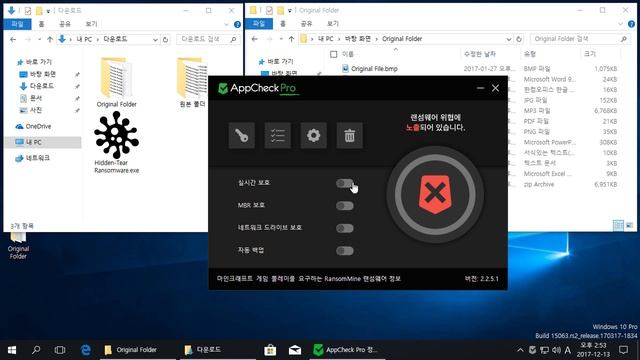640x360 pixels.
Task: Minimize the AppCheck Pro window
Action: pyautogui.click(x=480, y=88)
